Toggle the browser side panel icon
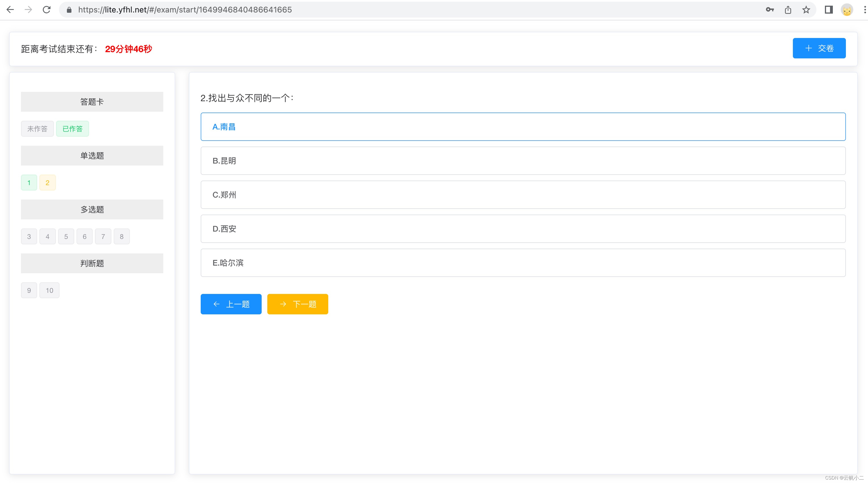 tap(829, 9)
